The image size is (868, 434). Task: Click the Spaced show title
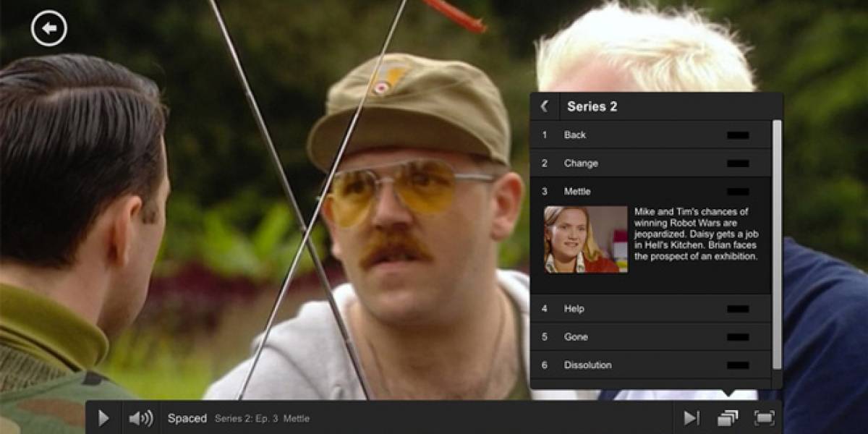click(187, 418)
